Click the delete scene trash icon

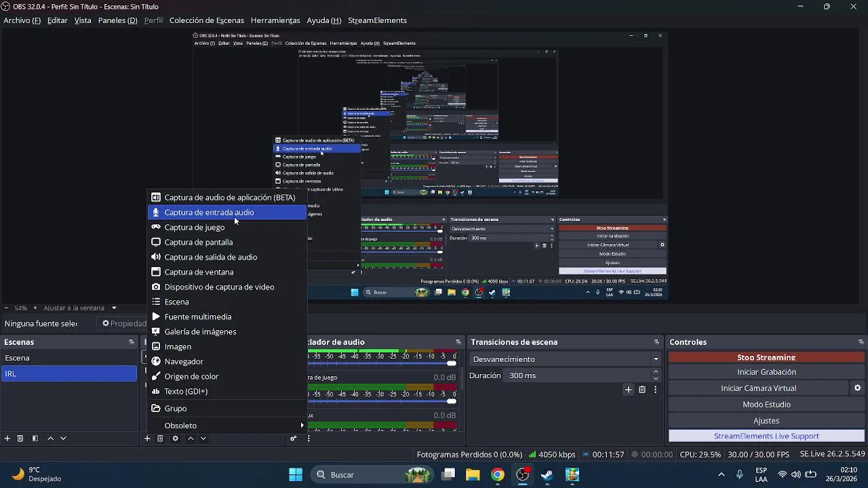20,439
